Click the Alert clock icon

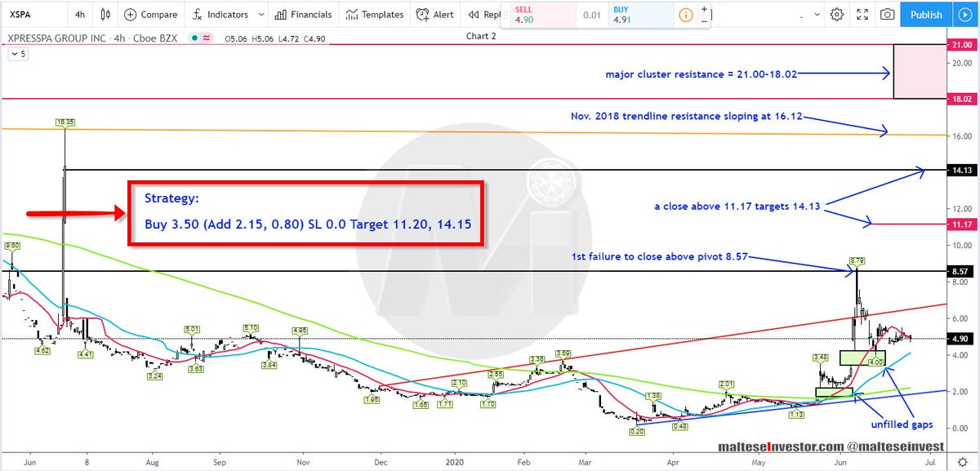tap(422, 15)
